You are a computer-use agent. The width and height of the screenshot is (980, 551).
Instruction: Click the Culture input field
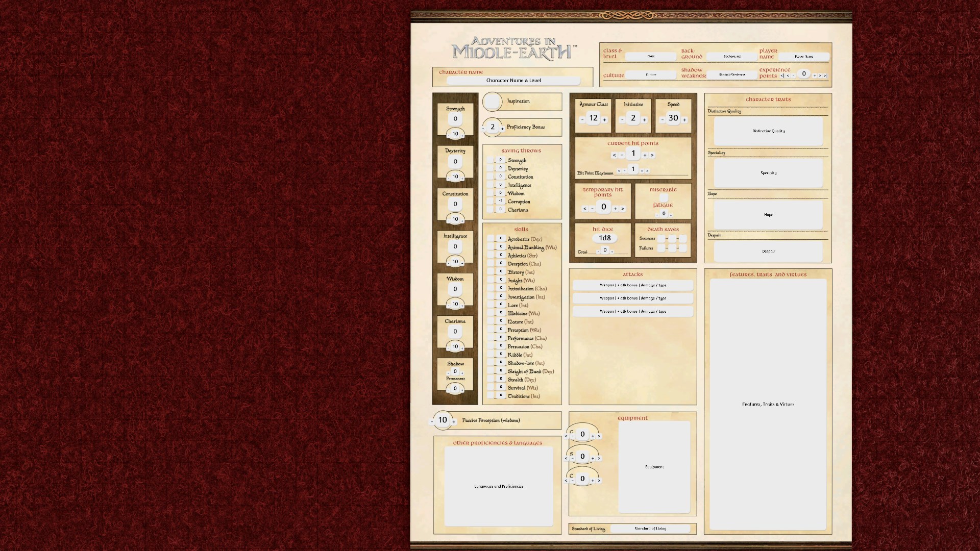pos(651,74)
